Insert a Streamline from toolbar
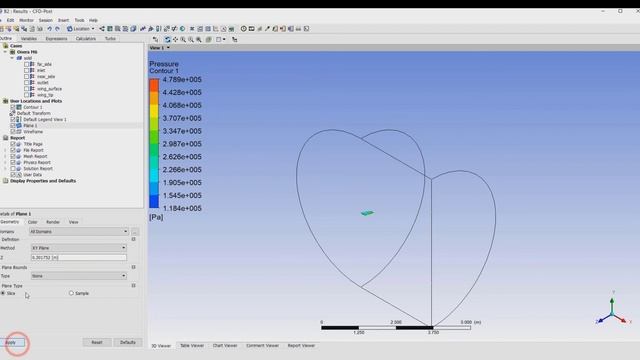Screen dimensions: 640x360 click(x=117, y=29)
